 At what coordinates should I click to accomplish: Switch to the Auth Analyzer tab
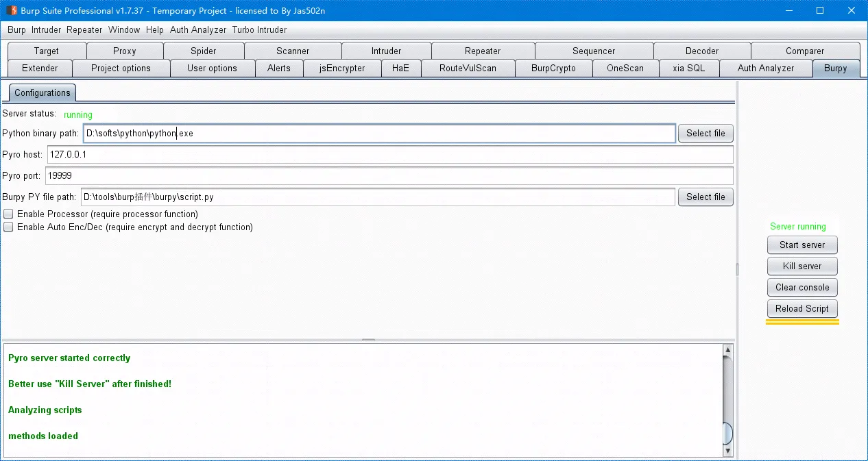pos(765,68)
